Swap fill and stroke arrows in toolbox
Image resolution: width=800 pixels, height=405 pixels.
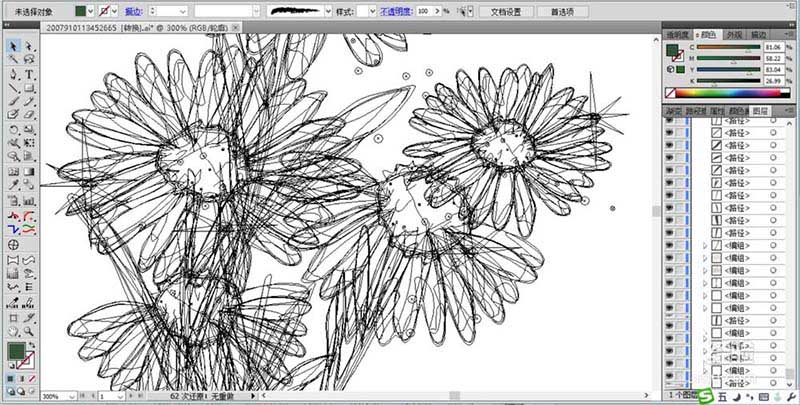point(32,345)
